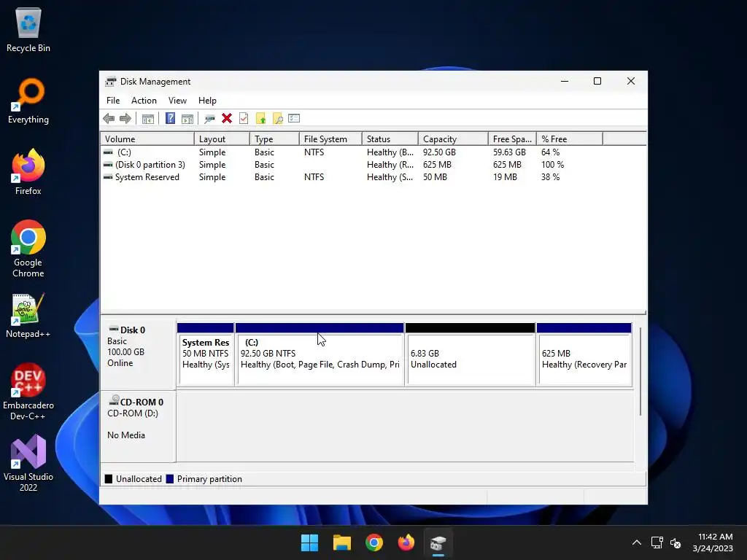
Task: Click the Disk 0 Basic label panel
Action: pos(138,354)
